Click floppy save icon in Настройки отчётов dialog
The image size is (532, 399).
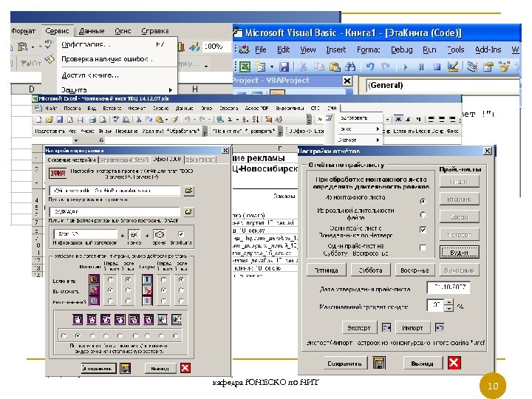(379, 363)
